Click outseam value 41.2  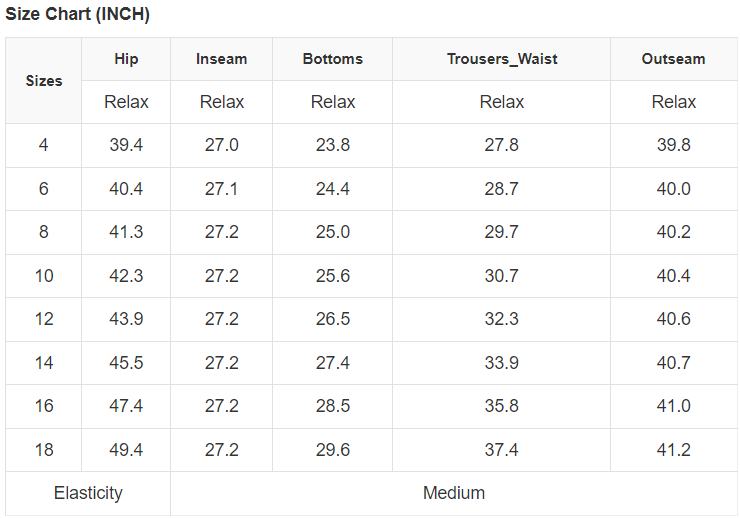(x=673, y=450)
